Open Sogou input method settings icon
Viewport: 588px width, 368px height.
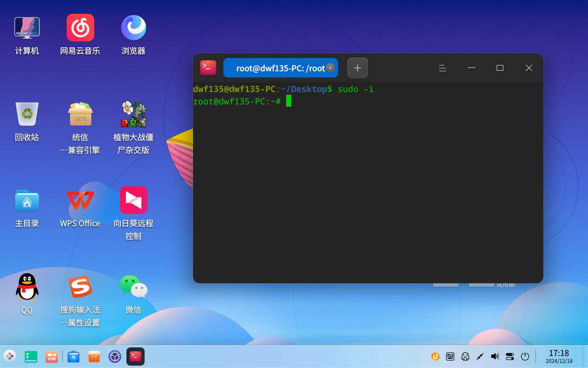point(80,286)
